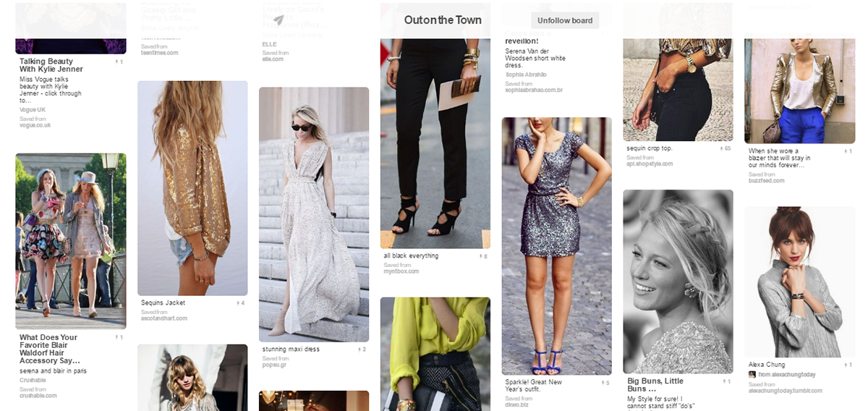Screen dimensions: 868x411
Task: Click 'serena and blair in paris' description
Action: 53,371
